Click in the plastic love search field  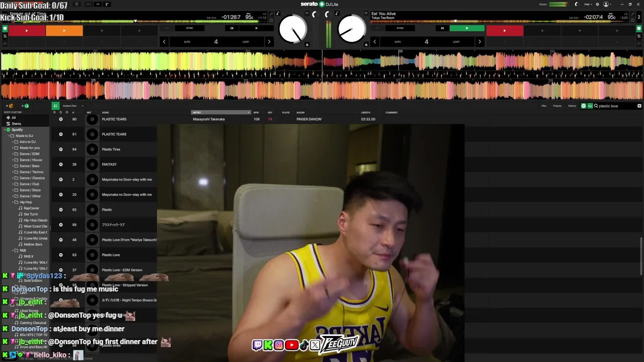pyautogui.click(x=616, y=106)
